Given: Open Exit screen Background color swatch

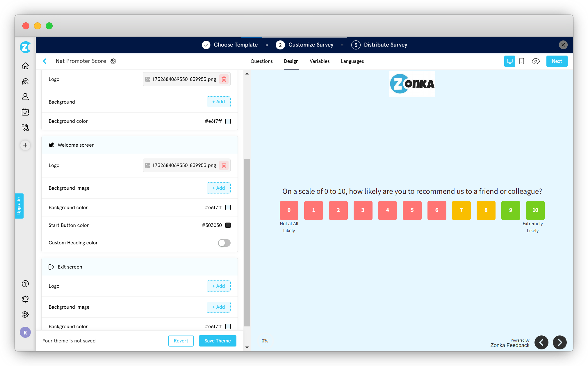Looking at the screenshot, I should point(228,326).
